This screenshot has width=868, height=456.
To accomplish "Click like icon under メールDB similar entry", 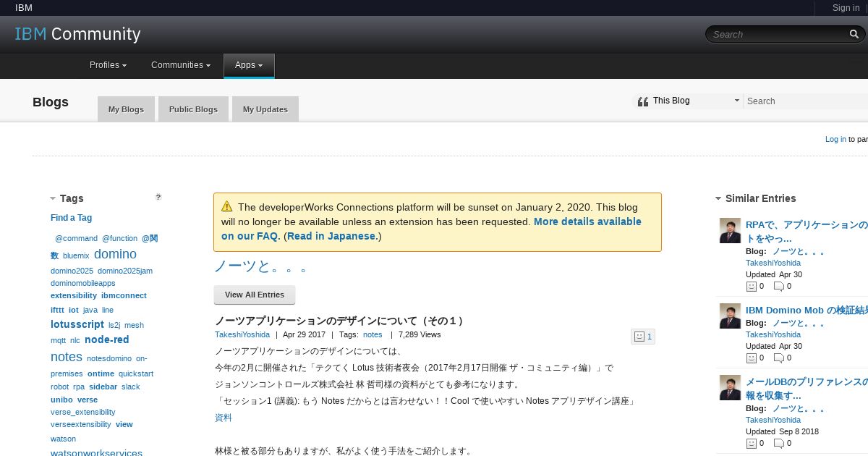I will click(752, 443).
